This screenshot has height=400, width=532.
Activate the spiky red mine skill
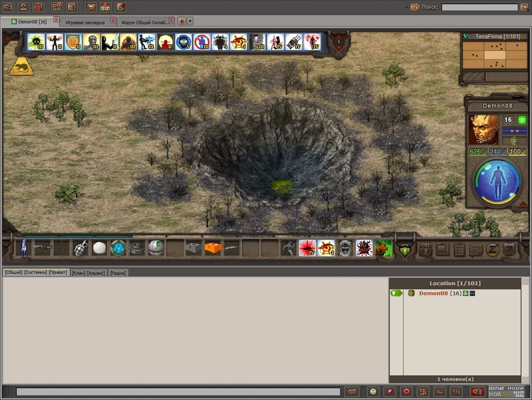(x=364, y=249)
